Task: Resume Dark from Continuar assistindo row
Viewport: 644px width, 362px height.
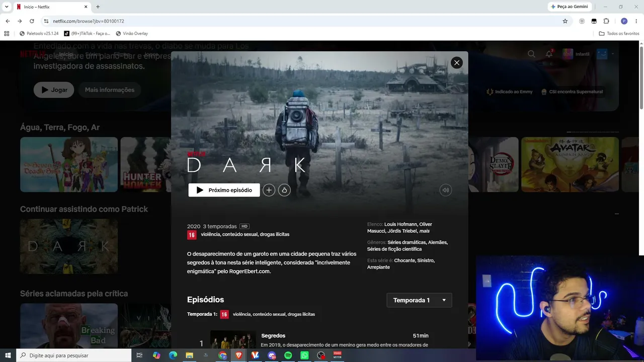Action: click(69, 246)
